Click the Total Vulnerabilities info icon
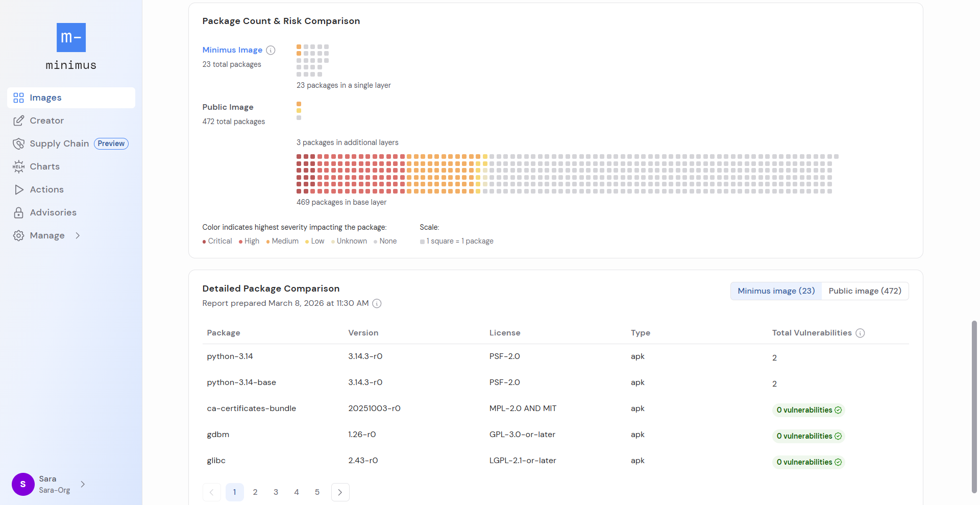 click(860, 333)
